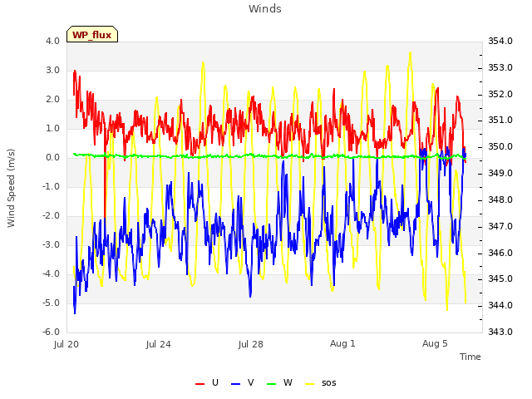
Task: Click the 346.0 right axis value
Action: point(500,253)
